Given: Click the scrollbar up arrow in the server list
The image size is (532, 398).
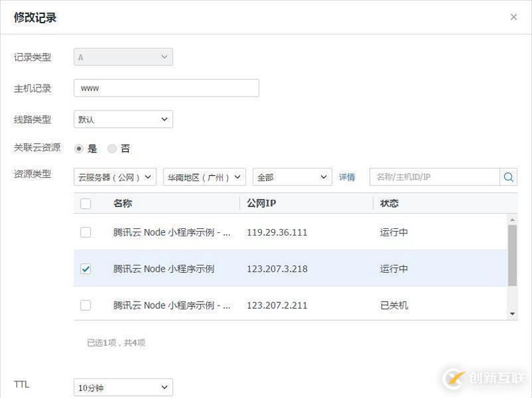Looking at the screenshot, I should pos(512,220).
